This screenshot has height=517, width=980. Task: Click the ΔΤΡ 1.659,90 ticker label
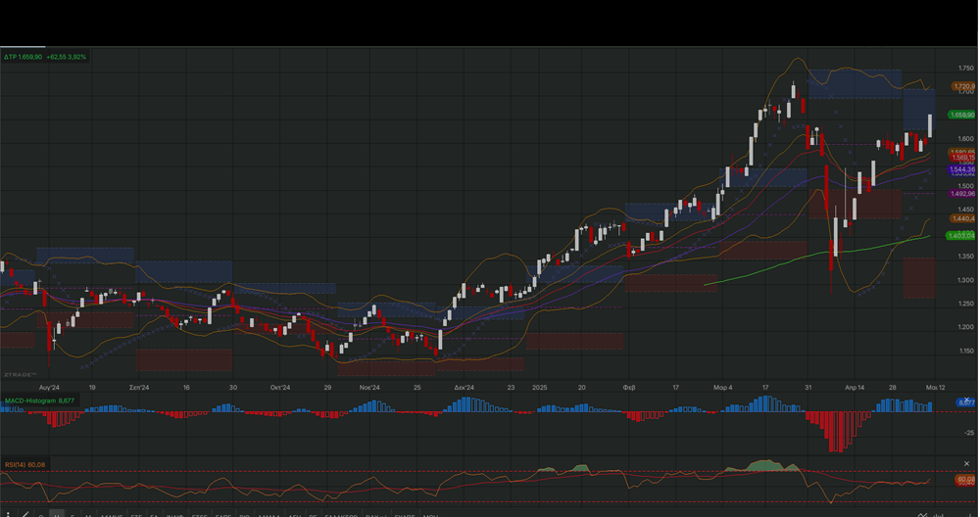(x=24, y=57)
